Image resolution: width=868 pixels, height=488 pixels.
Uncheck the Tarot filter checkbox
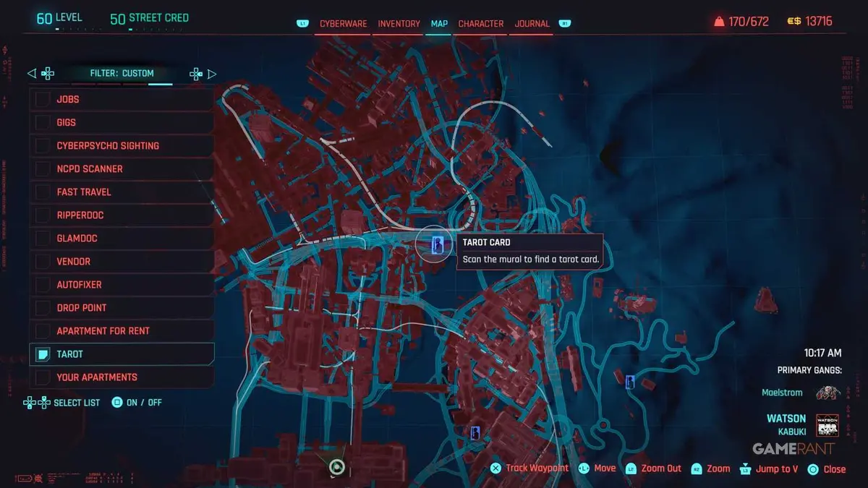tap(43, 354)
